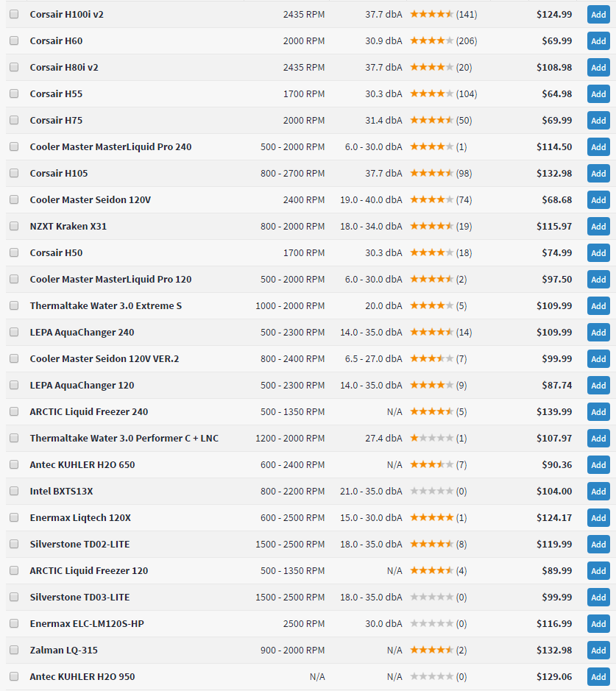The image size is (616, 691).
Task: Click the $139.99 ARCTIC Liquid Freezer 240 price
Action: pos(554,411)
